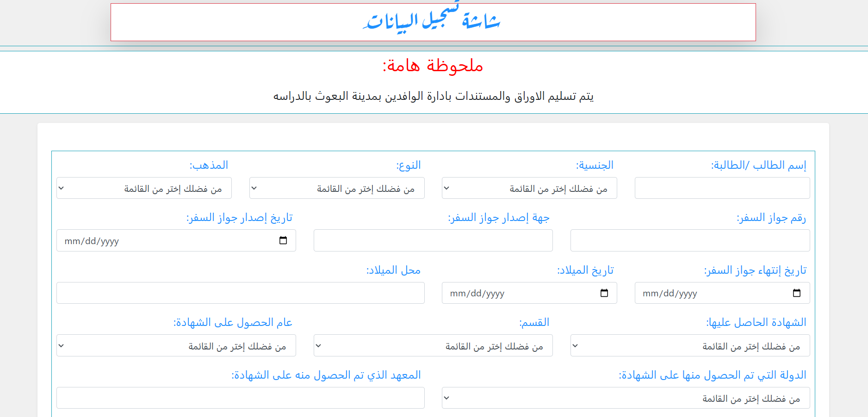Click the رقم جواز السفر input field

click(690, 240)
